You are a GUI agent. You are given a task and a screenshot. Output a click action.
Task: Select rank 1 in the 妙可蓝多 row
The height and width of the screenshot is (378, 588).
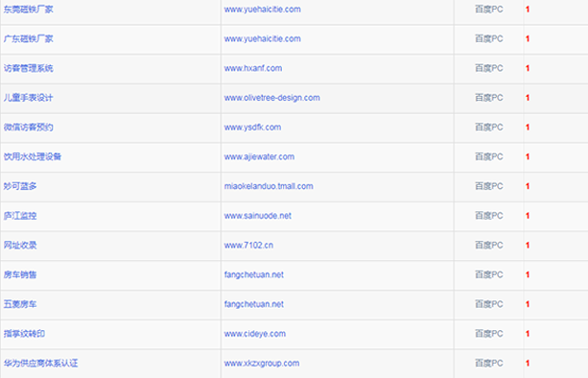click(x=528, y=186)
